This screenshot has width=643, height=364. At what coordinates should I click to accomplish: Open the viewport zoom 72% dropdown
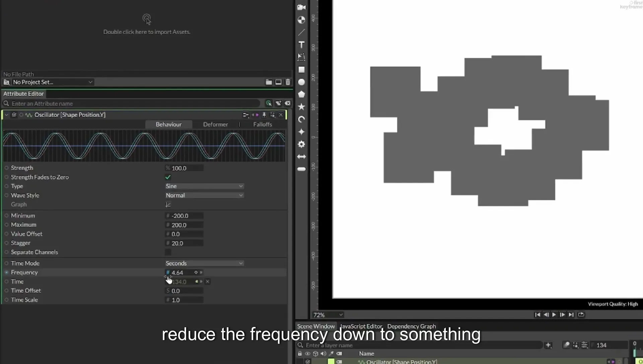[328, 315]
